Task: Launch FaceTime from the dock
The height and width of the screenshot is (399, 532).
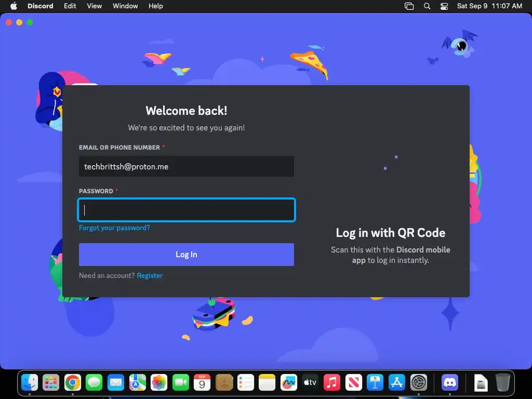Action: click(180, 382)
